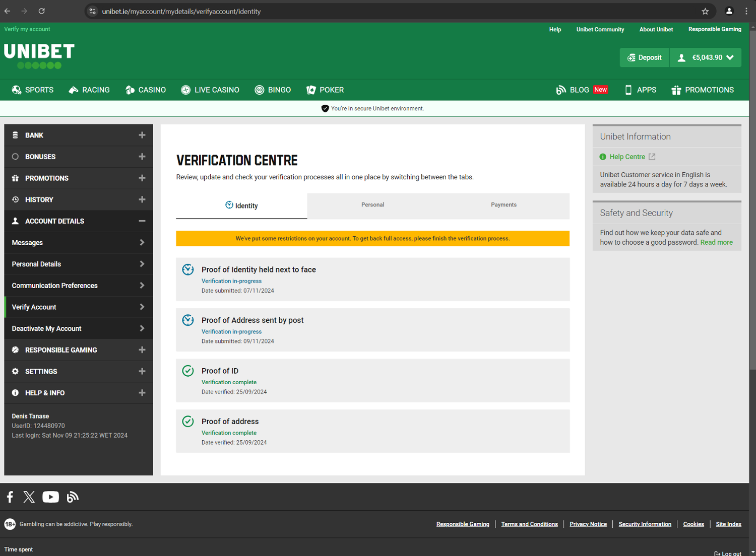Viewport: 756px width, 556px height.
Task: Open the account balance dropdown
Action: pyautogui.click(x=706, y=57)
